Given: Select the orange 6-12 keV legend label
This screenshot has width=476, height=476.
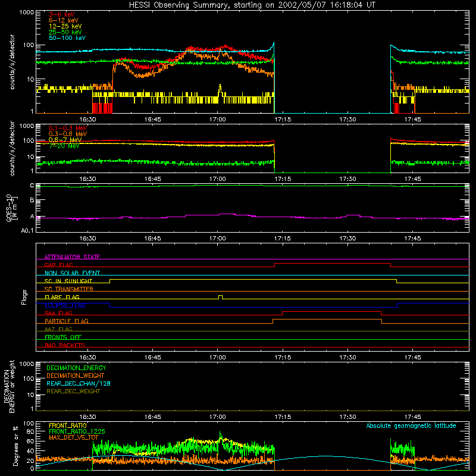Looking at the screenshot, I should point(64,20).
